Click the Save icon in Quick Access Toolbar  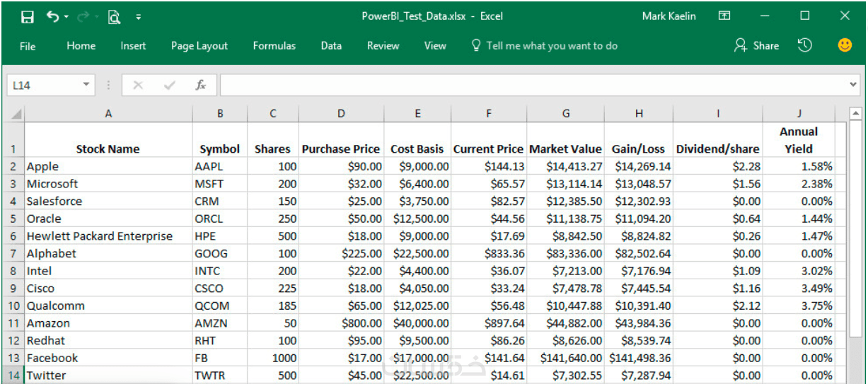click(x=28, y=16)
